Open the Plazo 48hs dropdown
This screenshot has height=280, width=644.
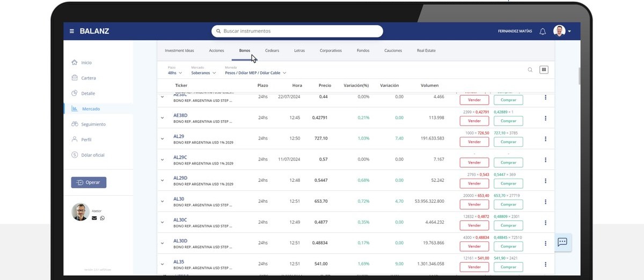click(x=175, y=72)
